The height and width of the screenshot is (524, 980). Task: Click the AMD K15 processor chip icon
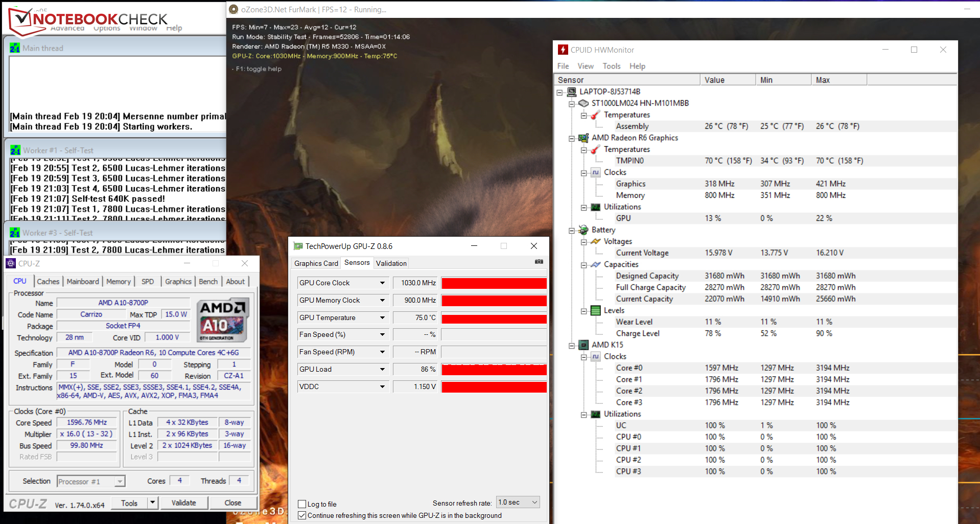point(583,345)
